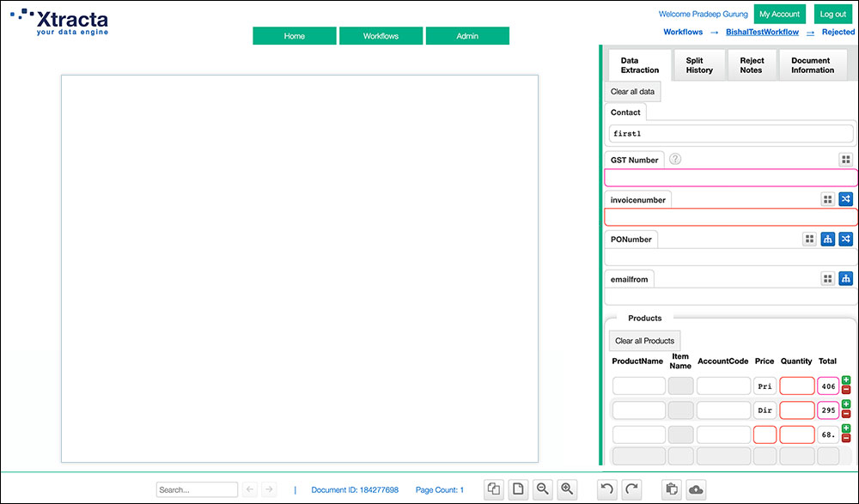This screenshot has height=504, width=859.
Task: Switch to the Split History tab
Action: tap(699, 65)
